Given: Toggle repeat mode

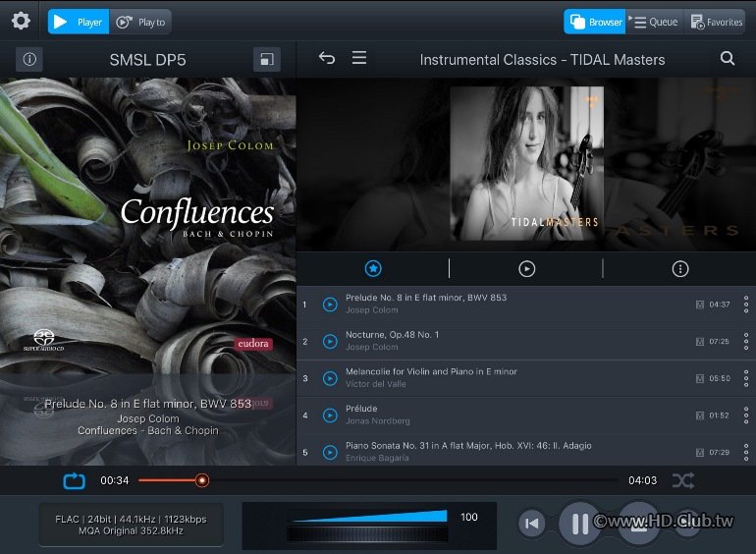Looking at the screenshot, I should [75, 480].
